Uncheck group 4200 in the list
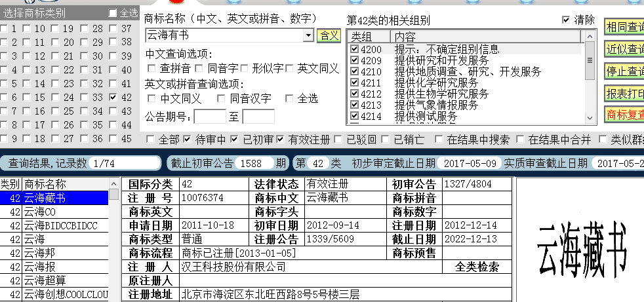The height and width of the screenshot is (302, 644). [354, 49]
